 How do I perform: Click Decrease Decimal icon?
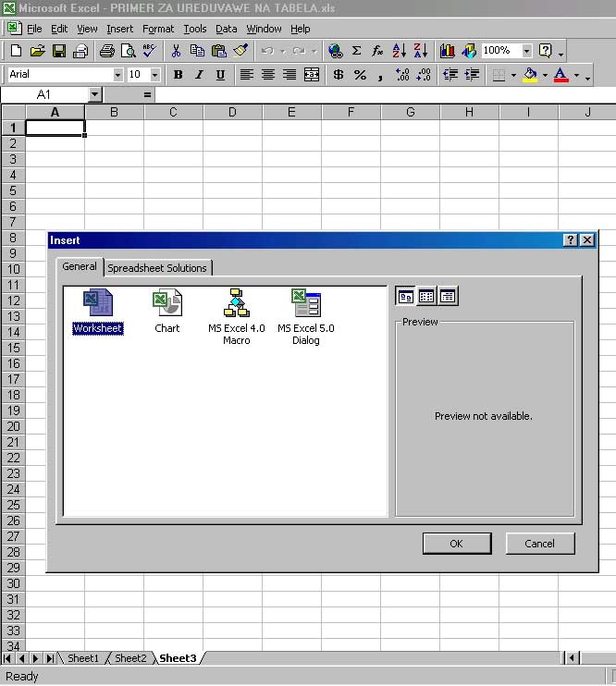(x=424, y=75)
